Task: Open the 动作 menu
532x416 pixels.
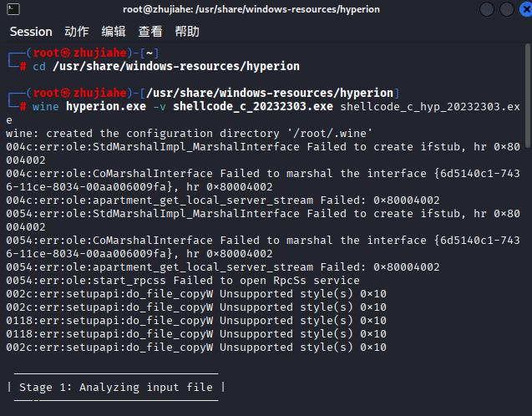Action: tap(77, 32)
